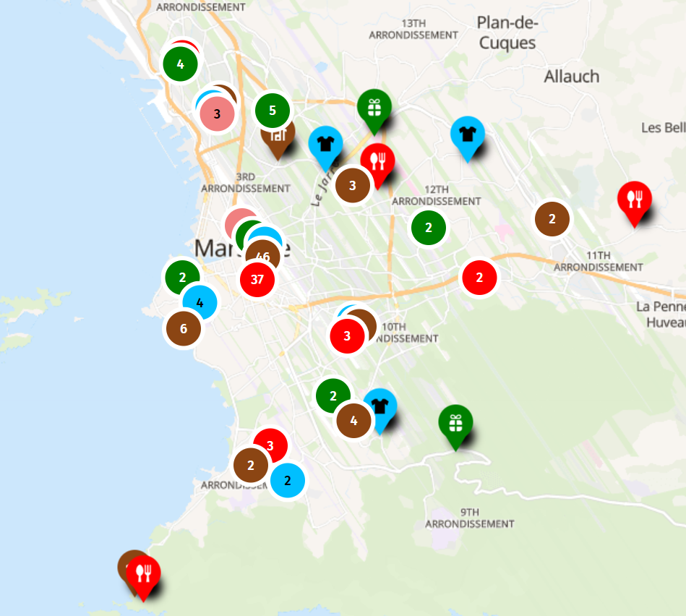Expand the brown cluster marked 6

click(184, 328)
